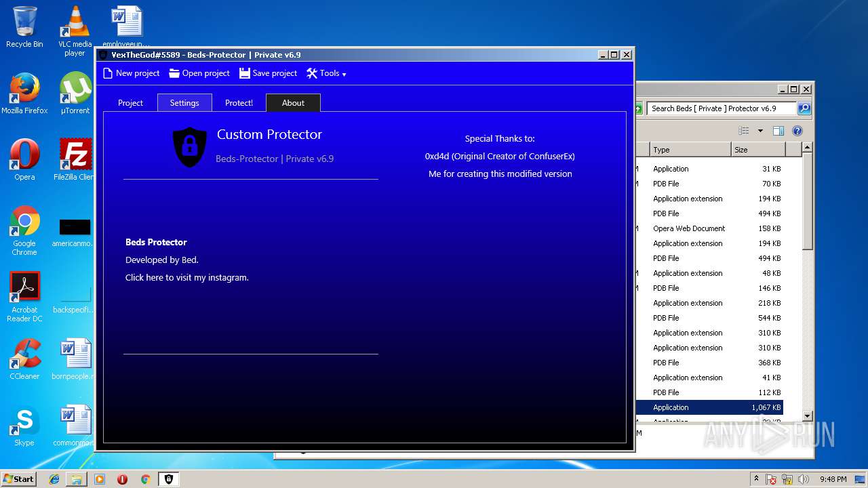Click Explorer scrollbar down arrow
This screenshot has width=868, height=488.
(807, 415)
